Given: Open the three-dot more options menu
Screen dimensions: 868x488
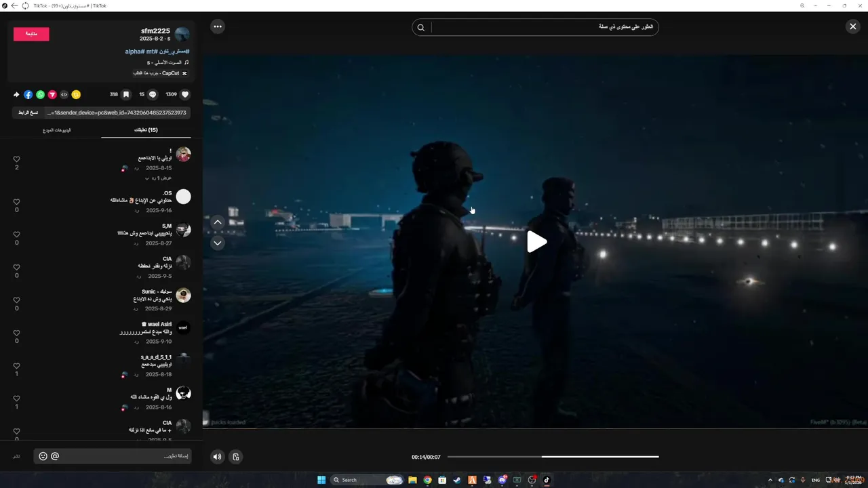Looking at the screenshot, I should [x=218, y=26].
